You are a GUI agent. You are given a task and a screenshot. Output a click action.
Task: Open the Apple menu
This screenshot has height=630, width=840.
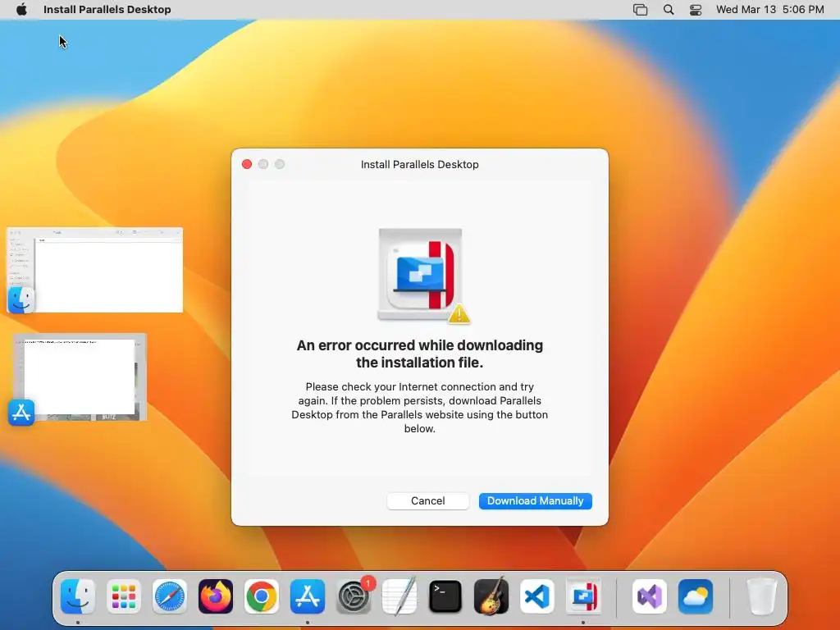[21, 10]
